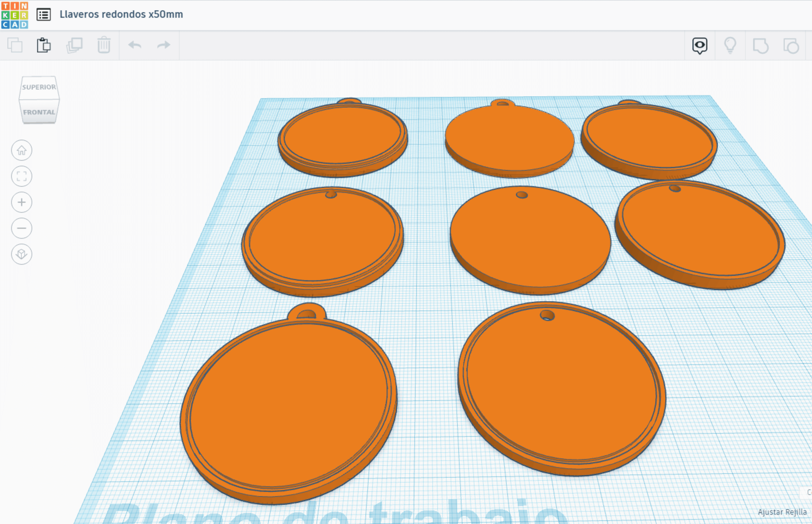Click the Home view button
812x524 pixels.
point(22,150)
